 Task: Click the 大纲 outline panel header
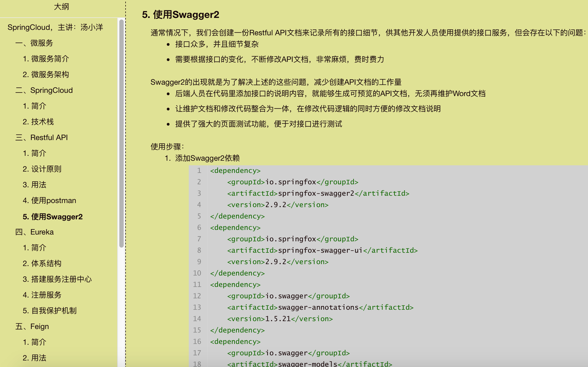pos(62,7)
